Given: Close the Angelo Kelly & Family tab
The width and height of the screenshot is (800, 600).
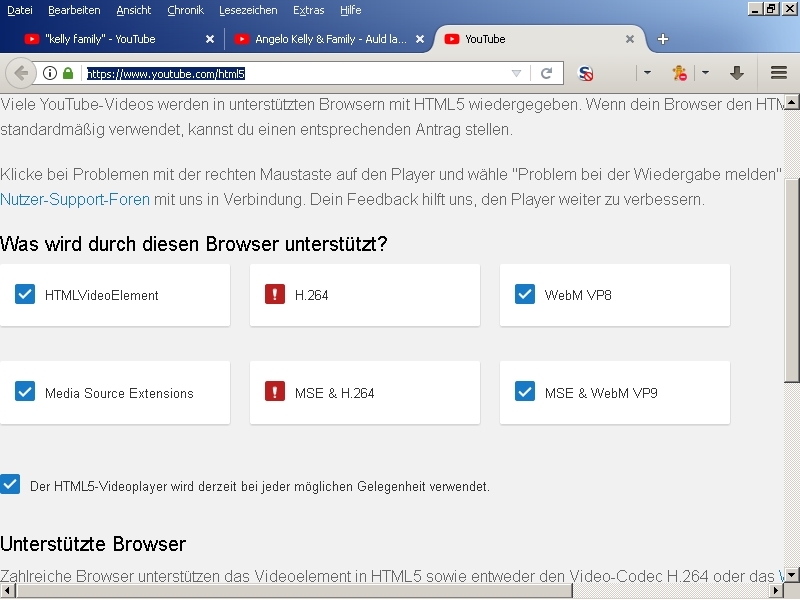Looking at the screenshot, I should click(x=420, y=39).
